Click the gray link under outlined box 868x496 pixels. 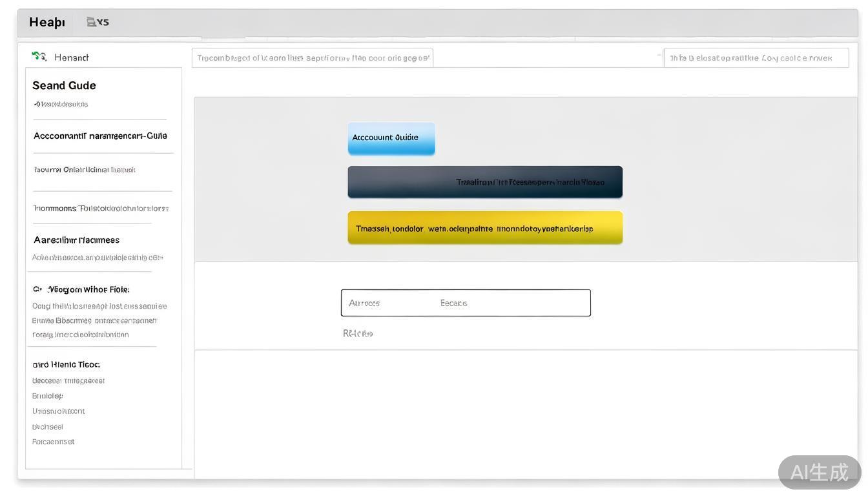(358, 333)
